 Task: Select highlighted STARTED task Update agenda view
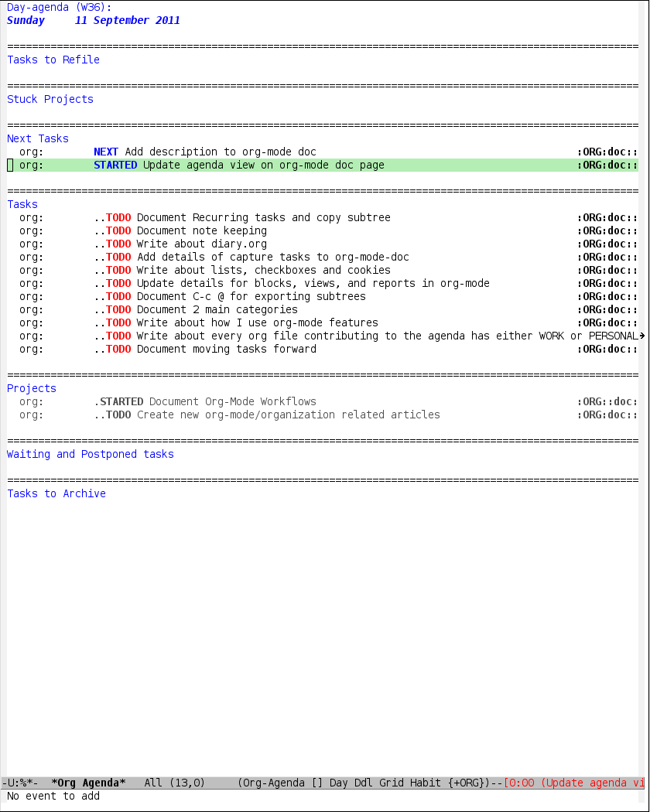[263, 165]
